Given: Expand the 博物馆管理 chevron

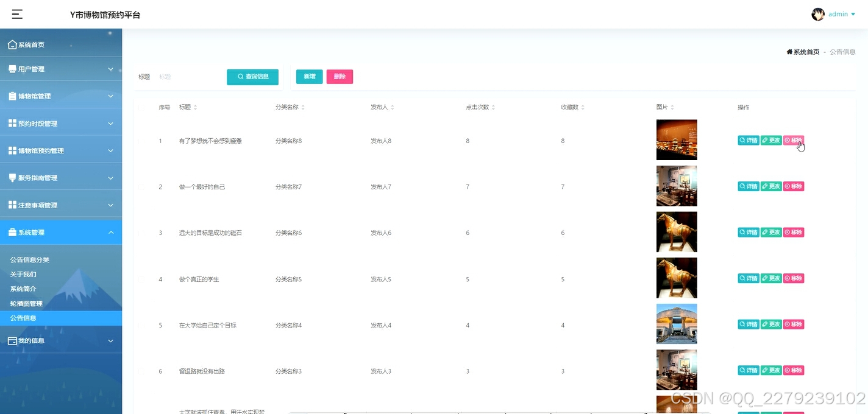Looking at the screenshot, I should pos(111,96).
